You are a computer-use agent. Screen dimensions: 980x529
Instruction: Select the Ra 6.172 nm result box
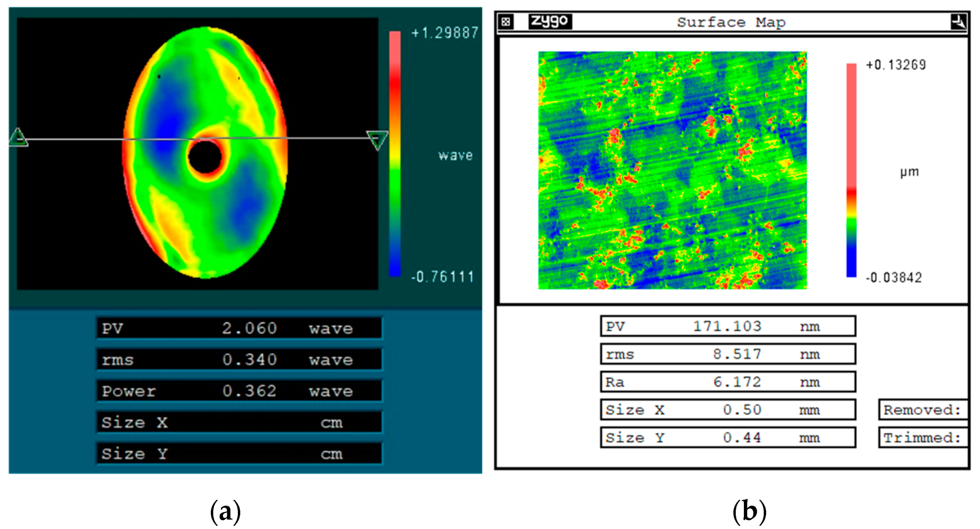tap(728, 382)
